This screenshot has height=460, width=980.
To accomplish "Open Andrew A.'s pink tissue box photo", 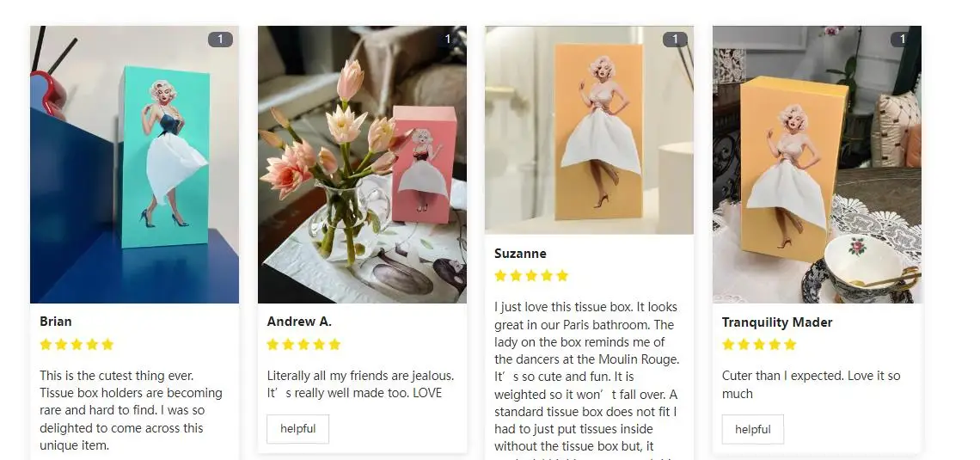I will [x=363, y=164].
